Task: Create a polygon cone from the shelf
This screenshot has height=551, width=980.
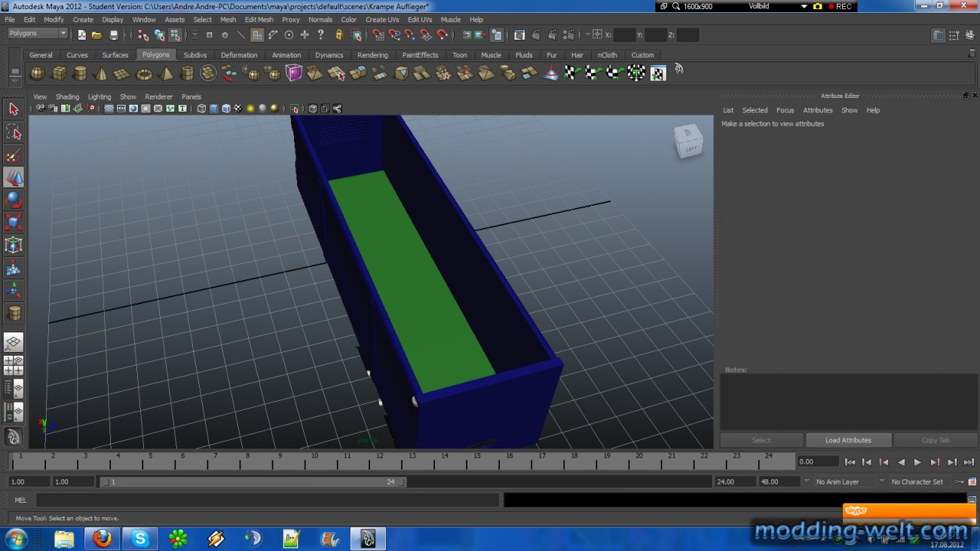Action: (101, 73)
